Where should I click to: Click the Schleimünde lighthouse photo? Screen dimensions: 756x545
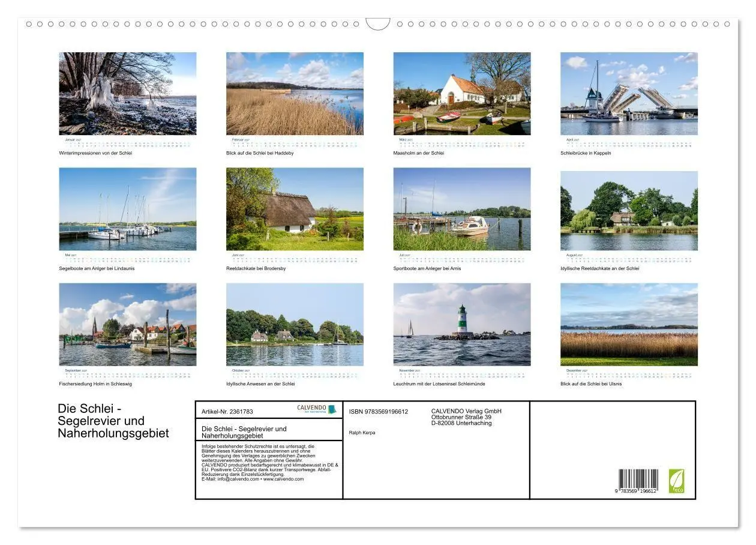462,325
